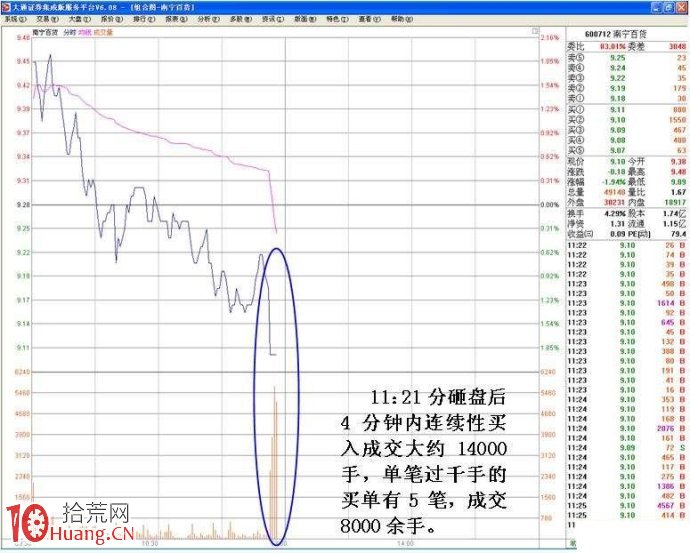Click the 600712 南宁百货 stock header
This screenshot has height=553, width=690.
coord(615,34)
